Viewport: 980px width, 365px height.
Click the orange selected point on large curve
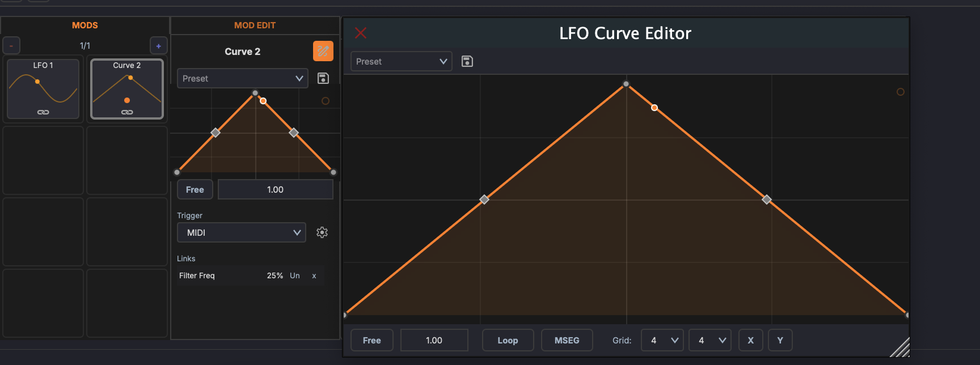click(x=654, y=108)
